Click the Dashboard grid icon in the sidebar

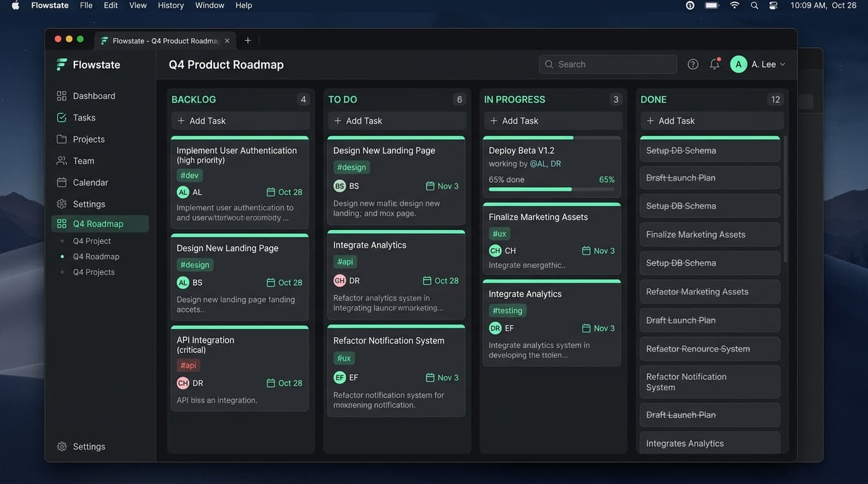[x=61, y=96]
